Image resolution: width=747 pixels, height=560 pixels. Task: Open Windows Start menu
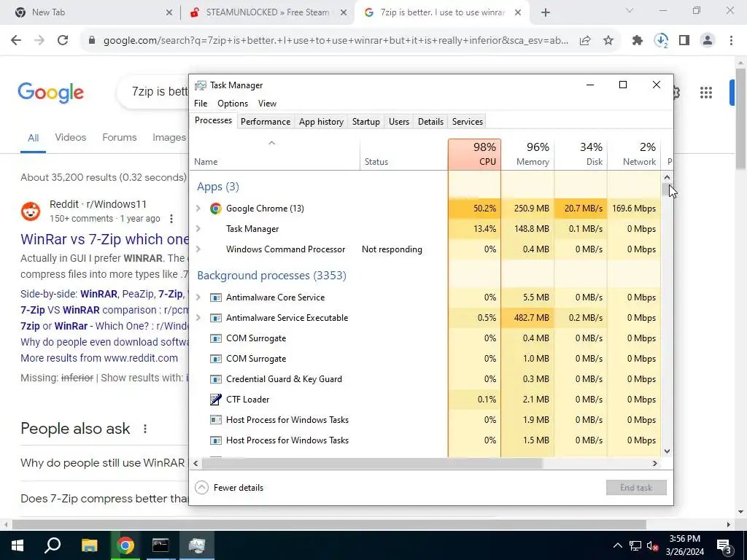(x=18, y=545)
